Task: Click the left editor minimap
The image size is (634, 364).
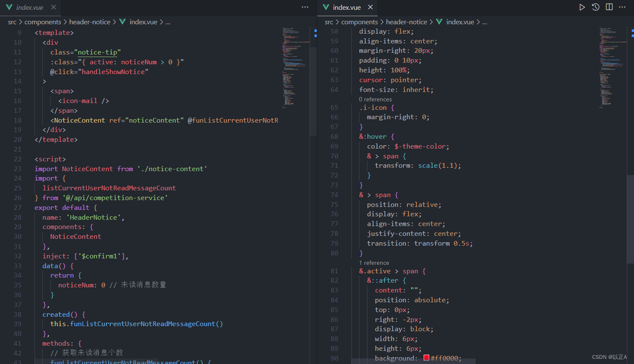Action: pos(296,68)
